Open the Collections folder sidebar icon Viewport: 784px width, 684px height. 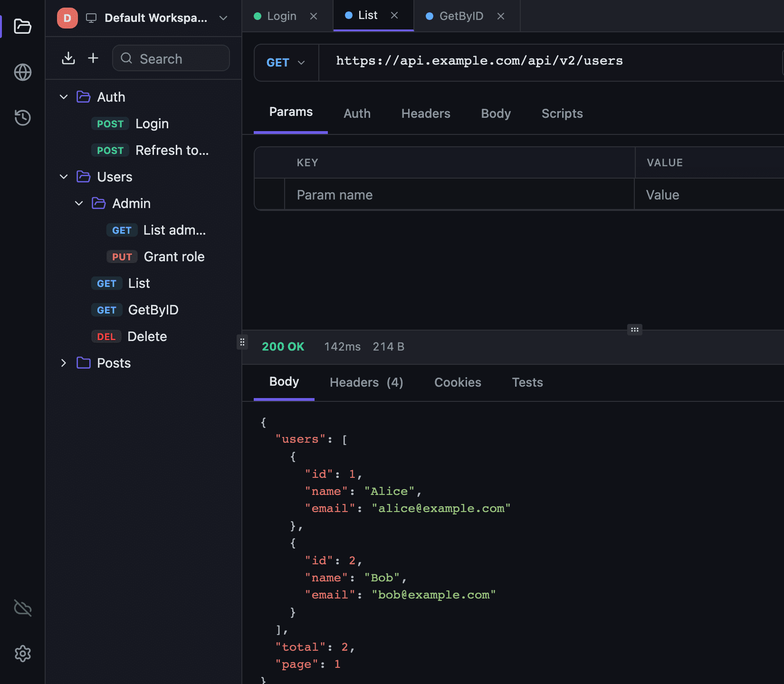(x=22, y=26)
